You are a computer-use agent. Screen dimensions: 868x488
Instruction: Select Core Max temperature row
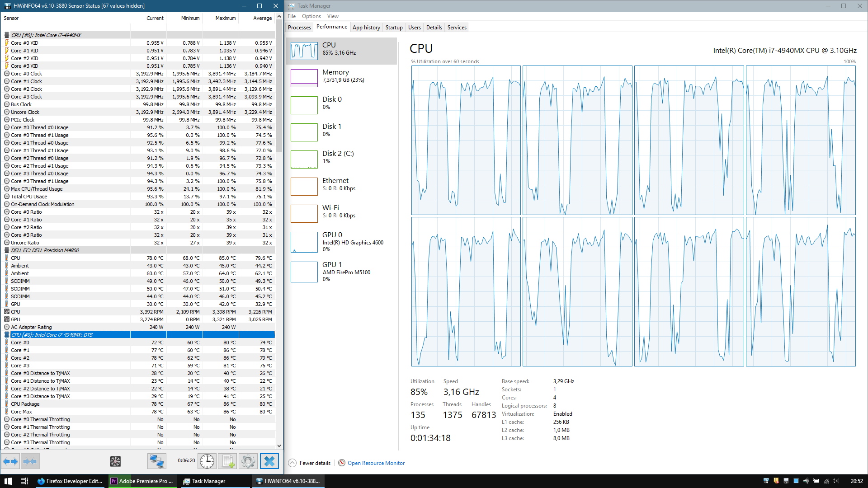pyautogui.click(x=138, y=412)
